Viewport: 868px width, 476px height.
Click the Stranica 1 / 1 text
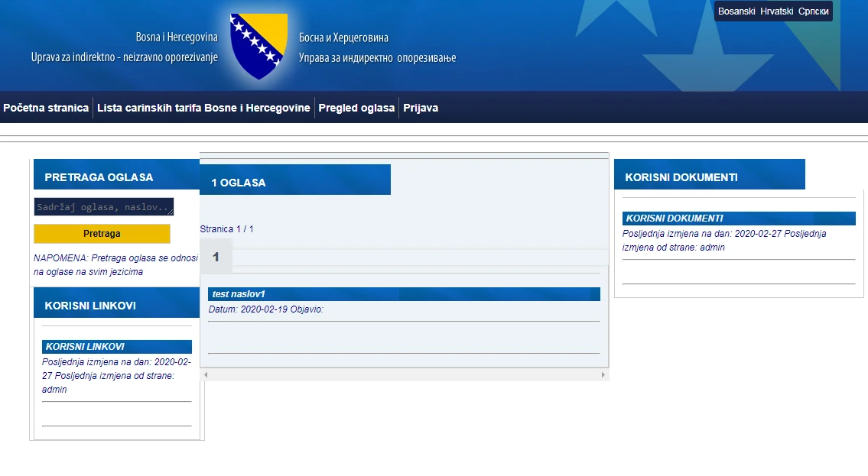tap(226, 229)
